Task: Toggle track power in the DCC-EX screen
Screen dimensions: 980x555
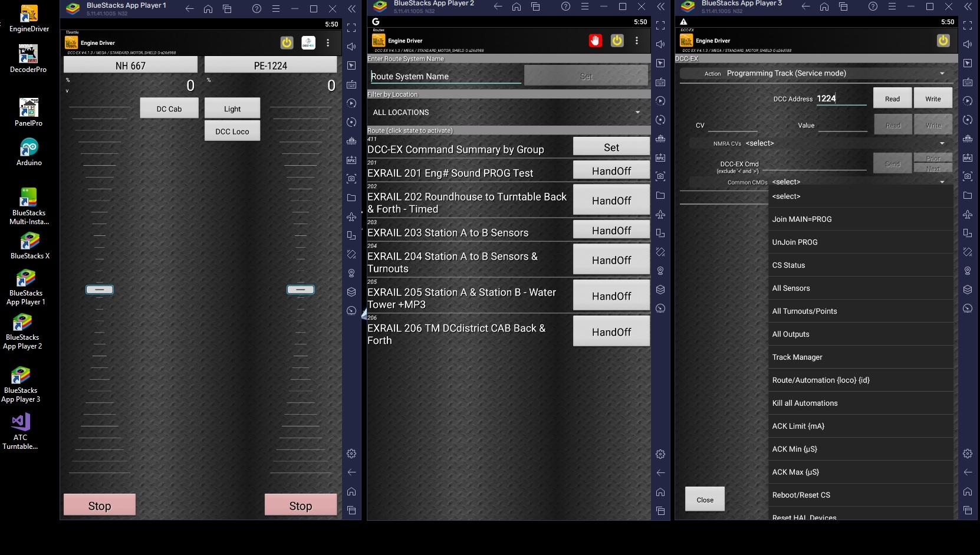Action: click(943, 41)
